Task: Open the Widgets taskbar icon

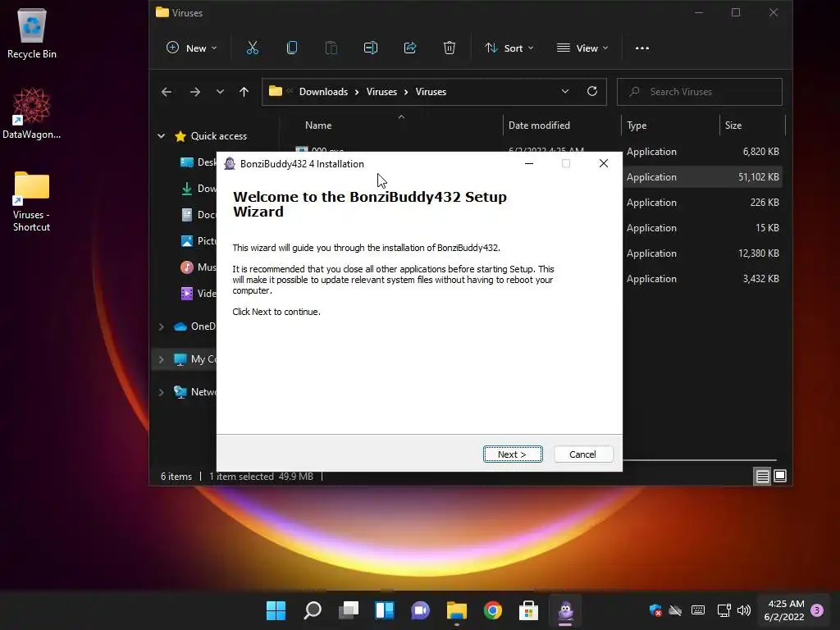Action: click(385, 610)
